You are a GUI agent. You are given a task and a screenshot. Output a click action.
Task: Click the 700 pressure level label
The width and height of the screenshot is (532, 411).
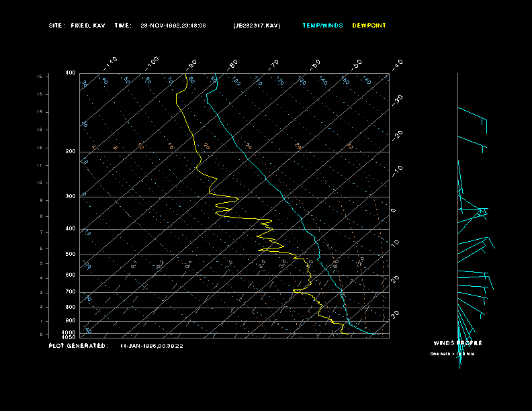pos(71,292)
